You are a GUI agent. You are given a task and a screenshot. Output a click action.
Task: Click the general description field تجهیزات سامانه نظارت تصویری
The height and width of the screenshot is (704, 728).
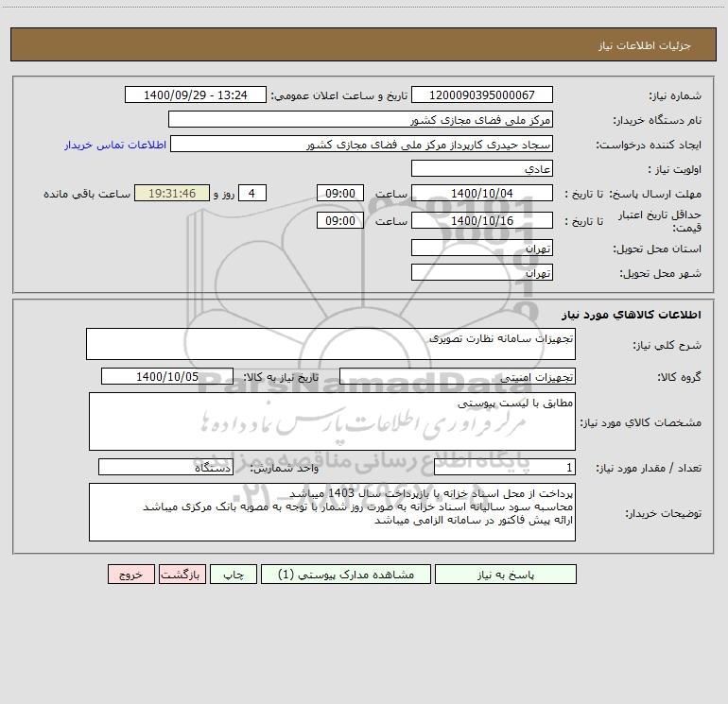click(x=331, y=344)
